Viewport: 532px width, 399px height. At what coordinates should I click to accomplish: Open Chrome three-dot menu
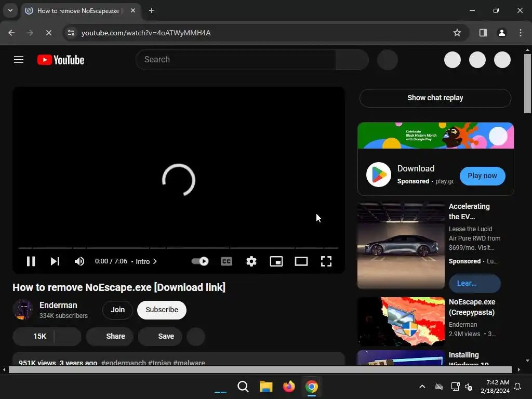(521, 33)
